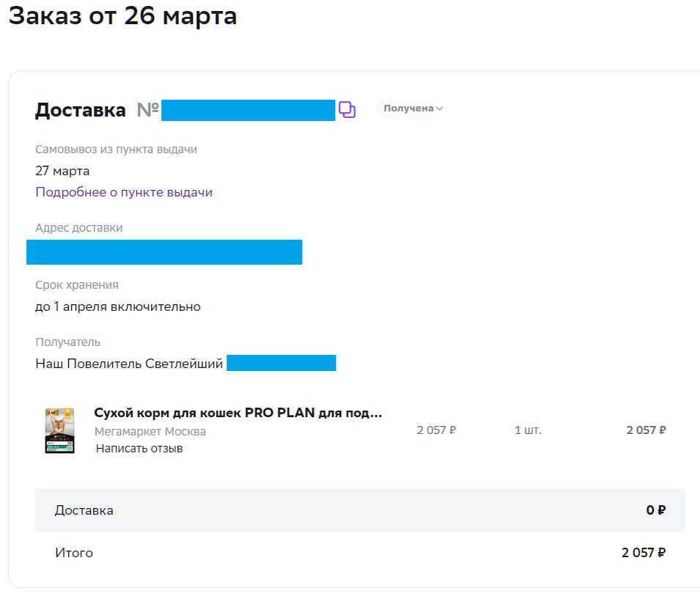
Task: Click the 'Итого' row amount '2 057 ₽'
Action: coord(644,553)
